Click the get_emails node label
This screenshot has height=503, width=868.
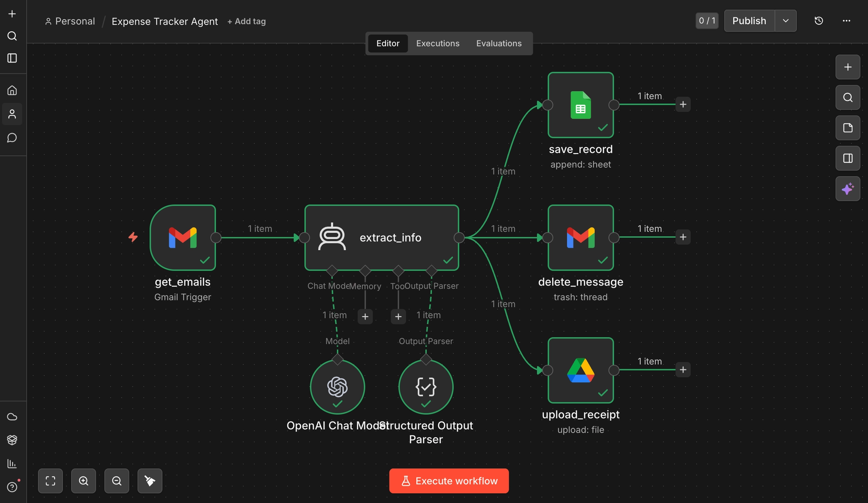point(183,282)
